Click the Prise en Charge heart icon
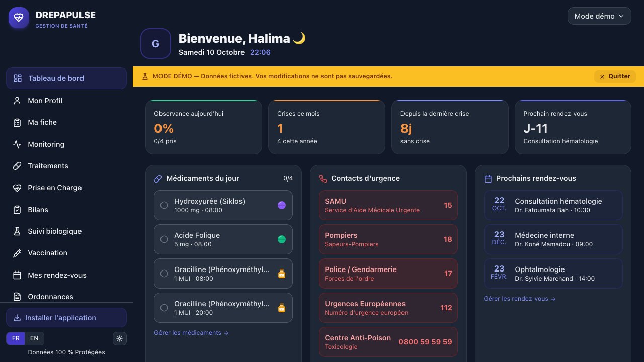This screenshot has width=644, height=362. pos(17,188)
